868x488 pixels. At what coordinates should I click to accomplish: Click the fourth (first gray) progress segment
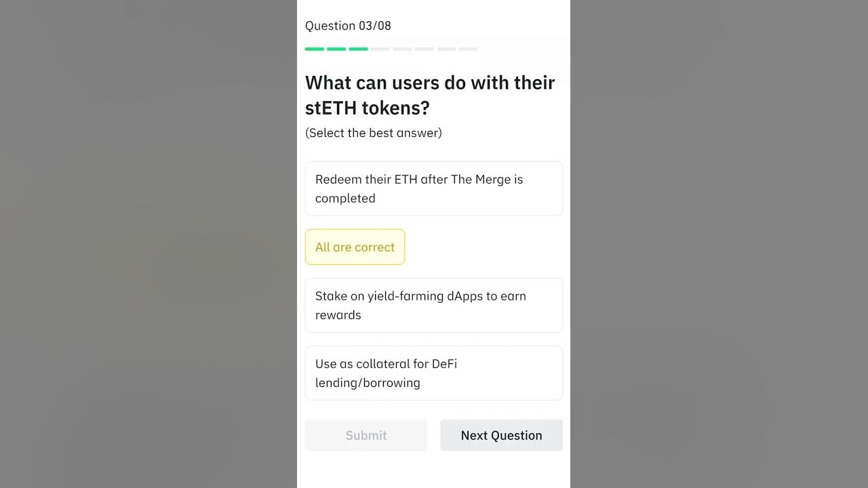point(380,49)
